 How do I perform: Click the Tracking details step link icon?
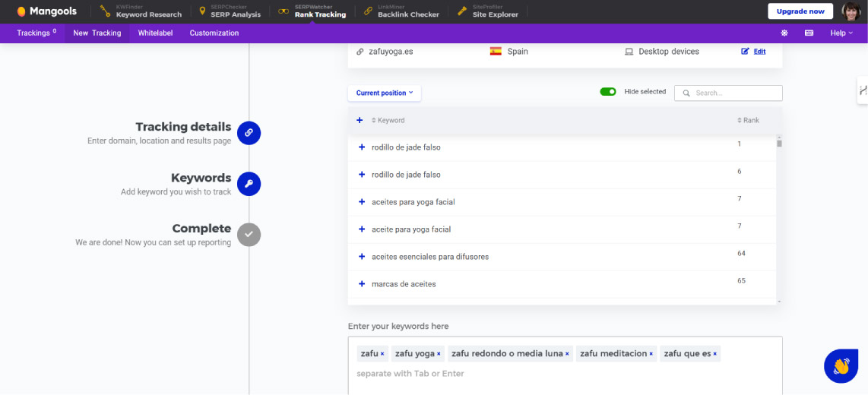(249, 133)
